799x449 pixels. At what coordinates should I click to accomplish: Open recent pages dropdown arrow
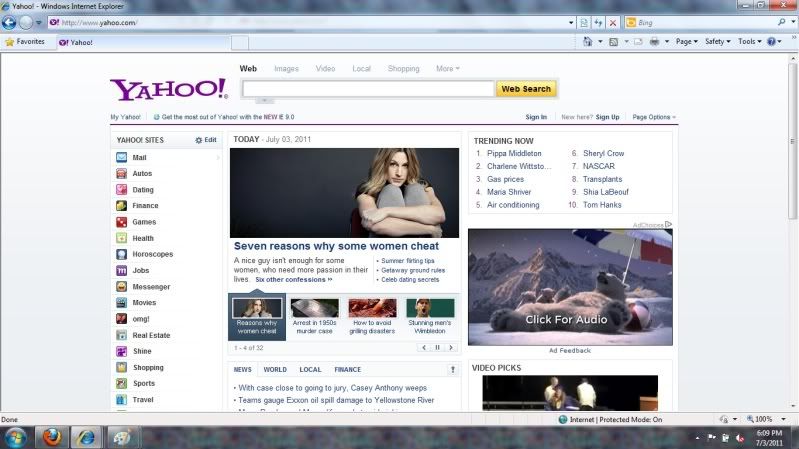click(39, 22)
